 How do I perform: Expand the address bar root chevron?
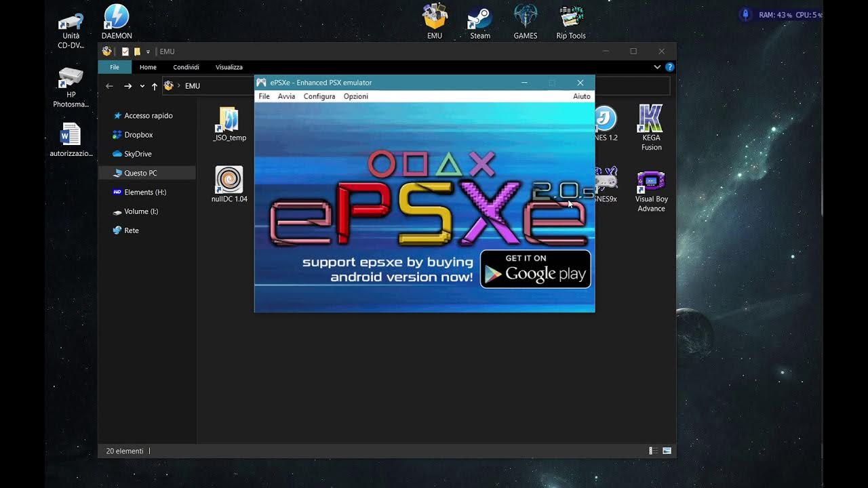179,86
